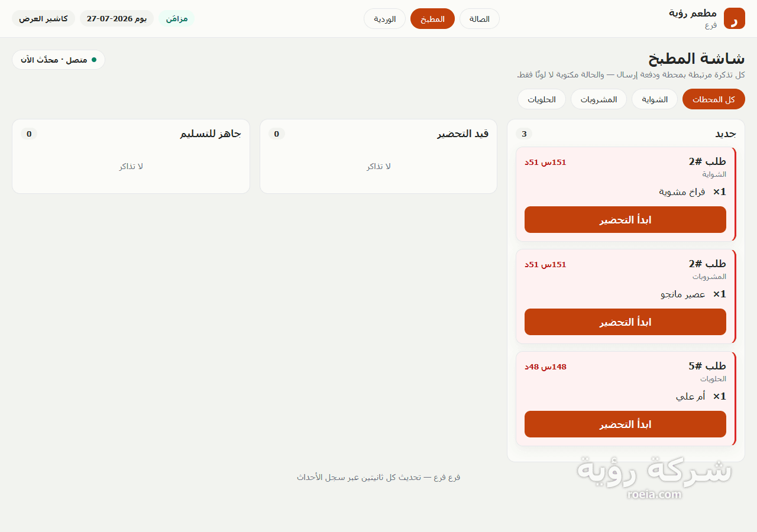
Task: Click the count badge in جاهز للتسليم column
Action: (29, 134)
